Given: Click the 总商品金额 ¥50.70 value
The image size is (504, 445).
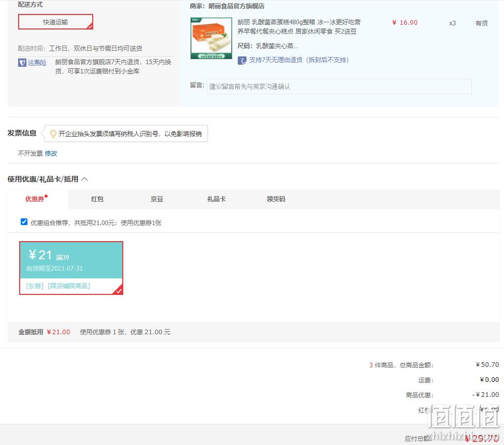Looking at the screenshot, I should coord(487,365).
